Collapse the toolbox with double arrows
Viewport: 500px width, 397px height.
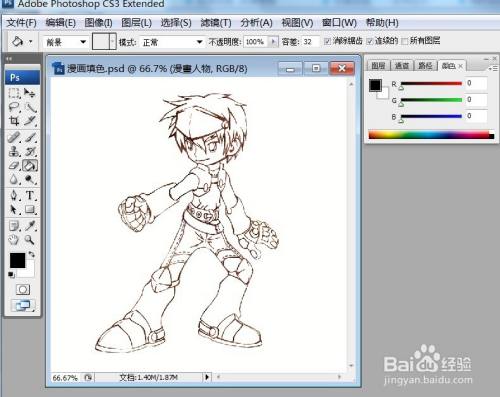(9, 59)
